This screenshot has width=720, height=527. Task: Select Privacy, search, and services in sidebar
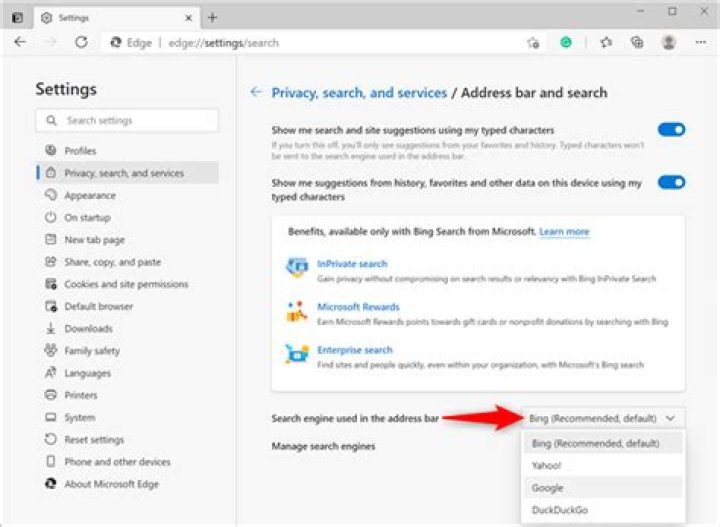click(127, 173)
